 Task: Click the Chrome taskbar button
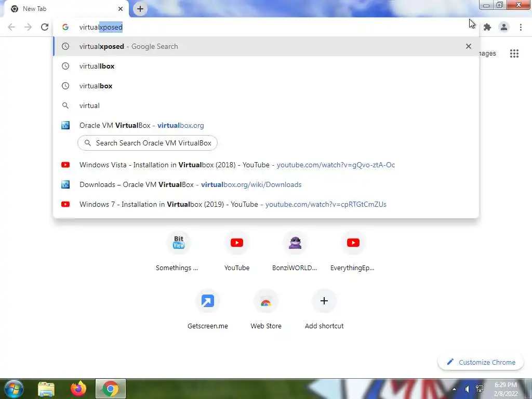pyautogui.click(x=111, y=389)
